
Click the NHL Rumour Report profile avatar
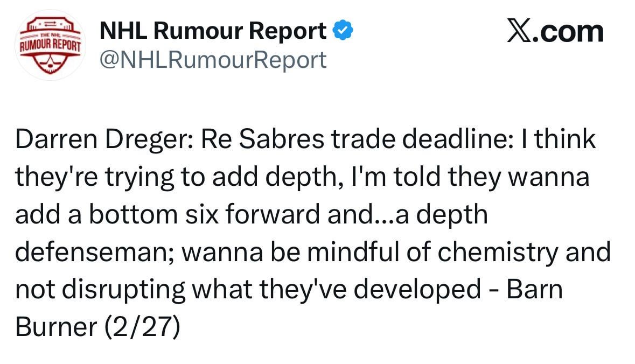tap(50, 47)
